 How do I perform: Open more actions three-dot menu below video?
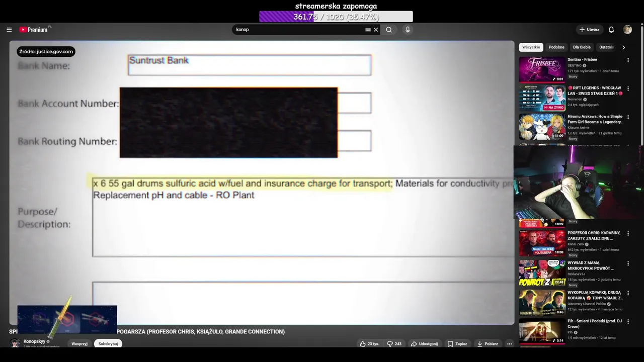pos(509,344)
